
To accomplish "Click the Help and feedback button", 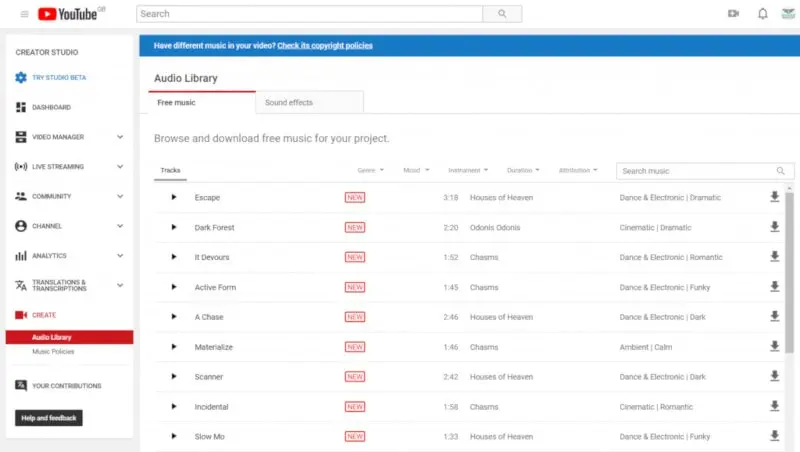I will point(48,418).
